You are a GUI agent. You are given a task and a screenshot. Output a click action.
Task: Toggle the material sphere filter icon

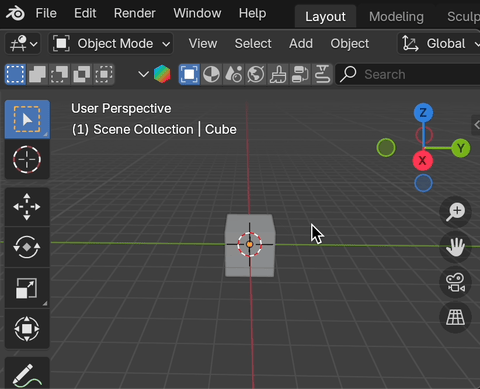pos(211,74)
